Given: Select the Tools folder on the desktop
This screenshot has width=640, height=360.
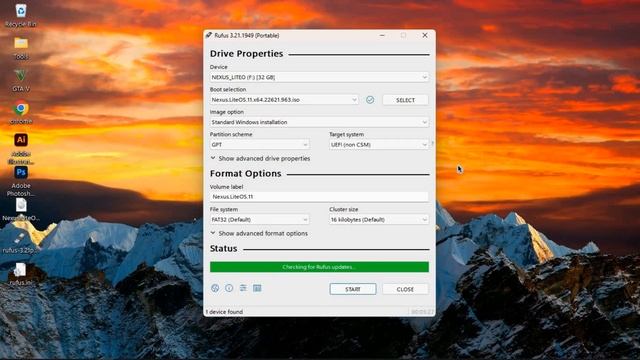Looking at the screenshot, I should (21, 48).
